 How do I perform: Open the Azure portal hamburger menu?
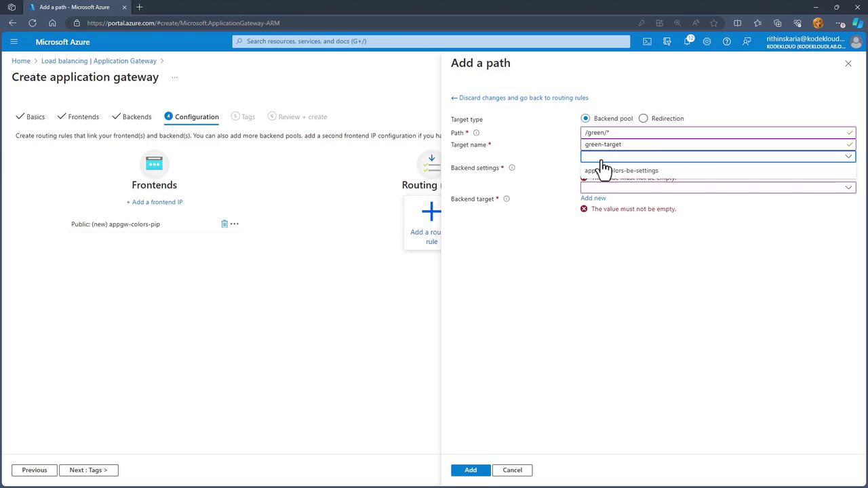click(x=14, y=41)
